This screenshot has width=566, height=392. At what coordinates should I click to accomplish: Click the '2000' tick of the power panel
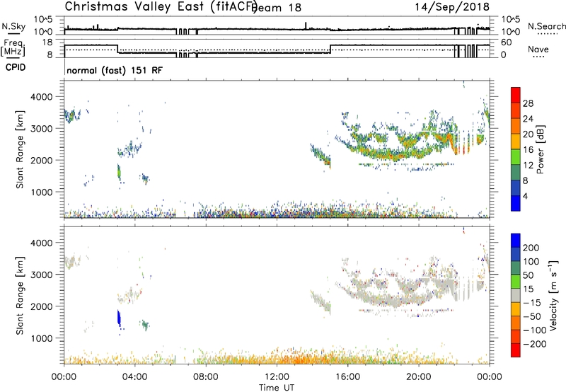[42, 160]
